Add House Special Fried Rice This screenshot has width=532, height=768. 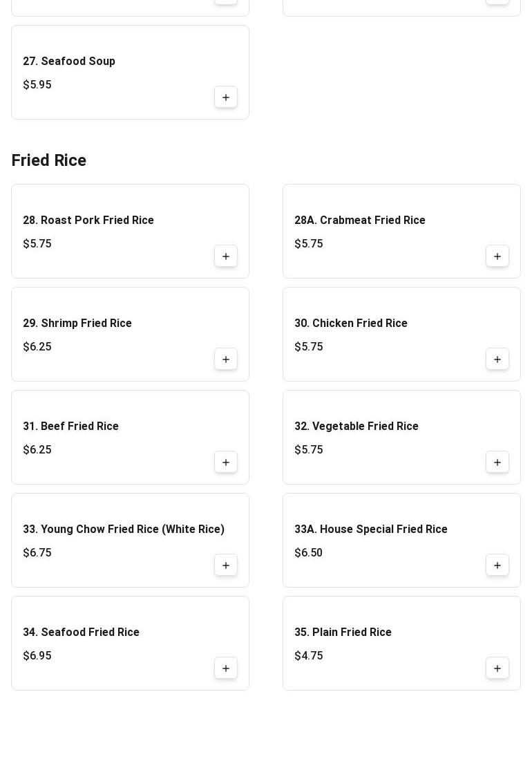point(497,565)
